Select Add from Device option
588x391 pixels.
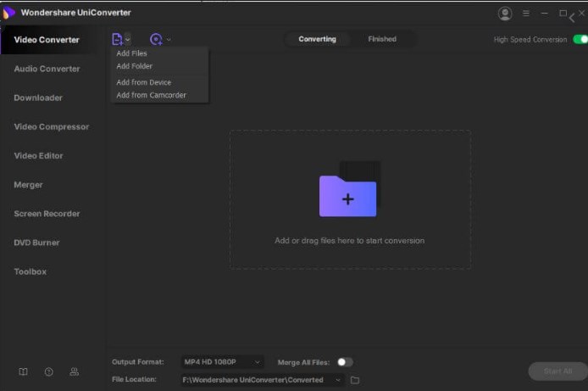(x=144, y=82)
